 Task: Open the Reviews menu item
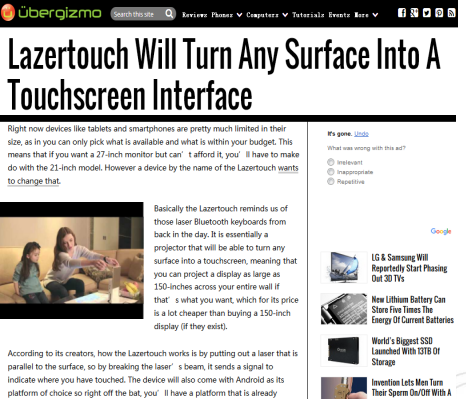pos(194,15)
